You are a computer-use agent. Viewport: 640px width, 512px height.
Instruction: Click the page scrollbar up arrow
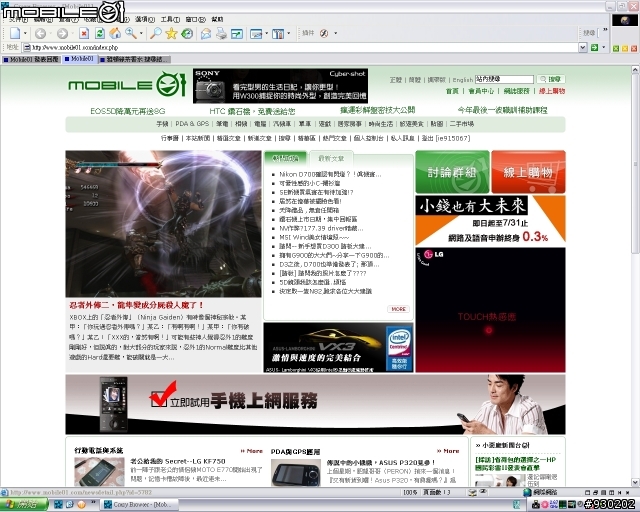[x=635, y=70]
